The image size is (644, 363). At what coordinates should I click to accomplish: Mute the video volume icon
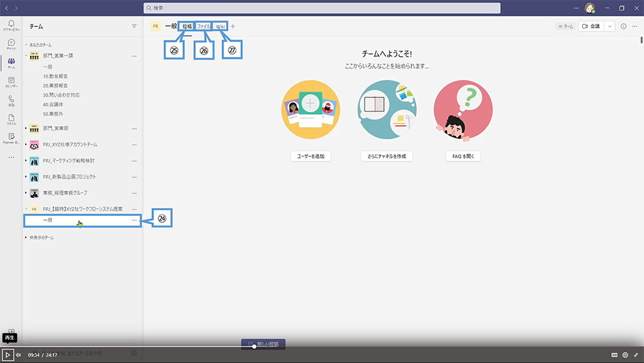pyautogui.click(x=19, y=355)
